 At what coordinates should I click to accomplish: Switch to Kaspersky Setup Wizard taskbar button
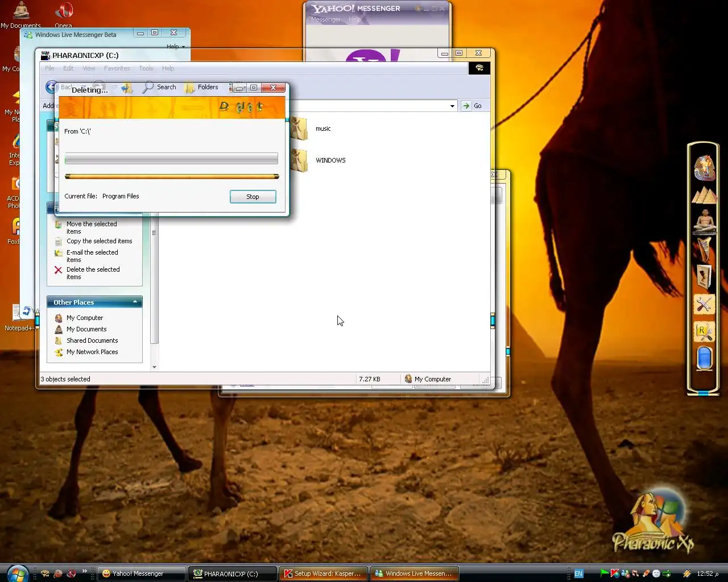[x=324, y=573]
